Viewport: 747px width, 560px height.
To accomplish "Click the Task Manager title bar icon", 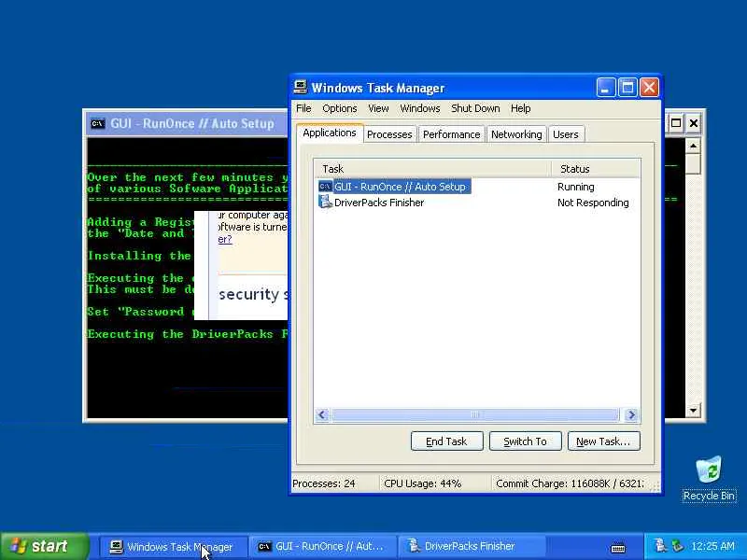I will (x=300, y=87).
